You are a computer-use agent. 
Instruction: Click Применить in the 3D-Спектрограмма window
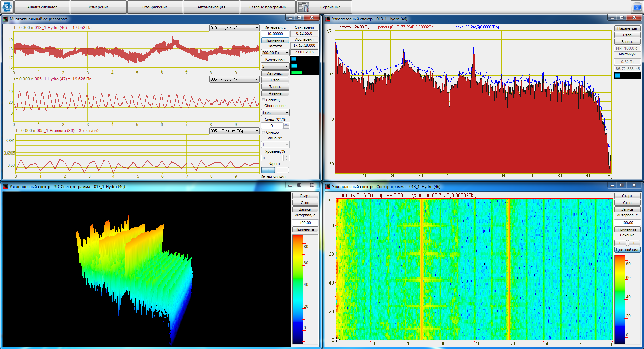pos(305,229)
